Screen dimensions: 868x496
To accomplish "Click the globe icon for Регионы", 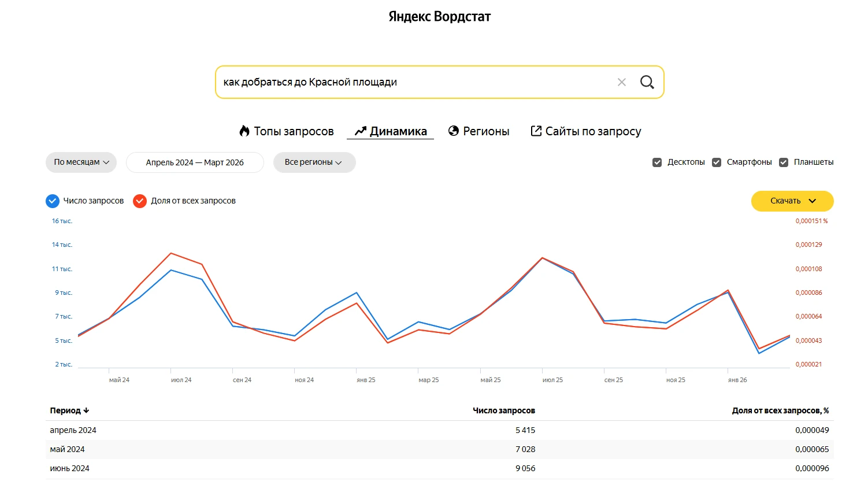I will pyautogui.click(x=454, y=131).
